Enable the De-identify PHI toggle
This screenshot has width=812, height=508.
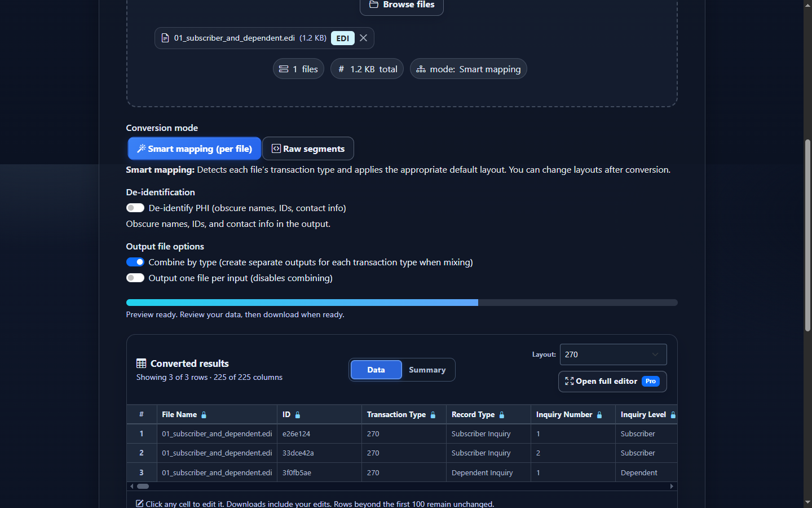tap(135, 208)
